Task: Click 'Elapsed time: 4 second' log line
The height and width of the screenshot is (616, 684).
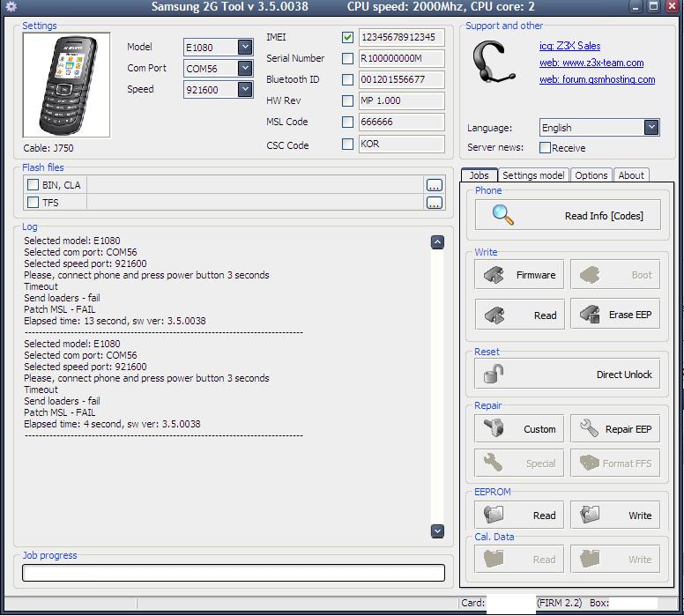Action: pyautogui.click(x=112, y=424)
